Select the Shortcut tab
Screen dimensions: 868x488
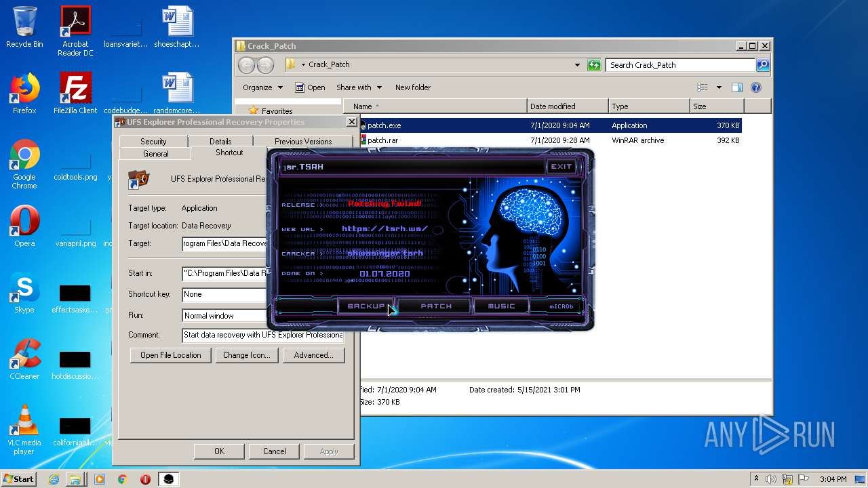pos(229,152)
